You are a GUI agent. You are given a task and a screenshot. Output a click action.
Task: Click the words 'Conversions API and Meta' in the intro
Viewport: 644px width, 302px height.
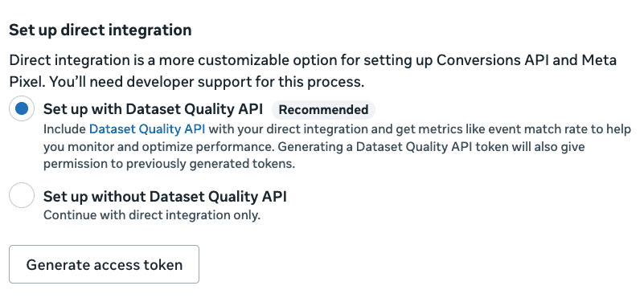tap(526, 60)
